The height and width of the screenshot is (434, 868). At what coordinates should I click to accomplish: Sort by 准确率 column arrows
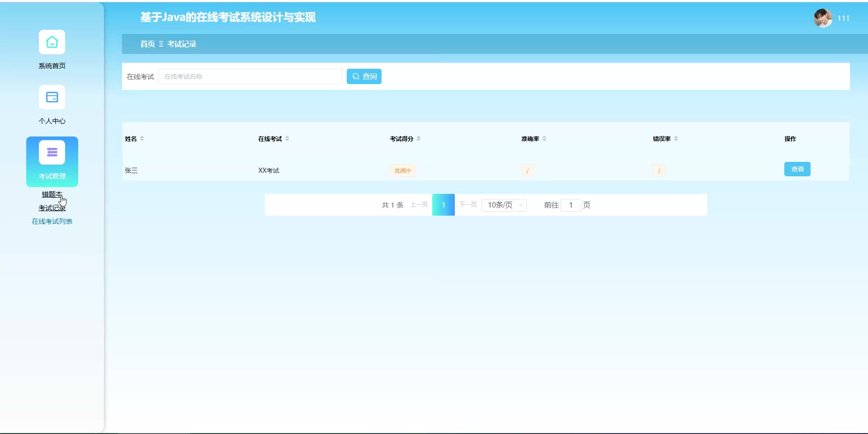point(544,139)
